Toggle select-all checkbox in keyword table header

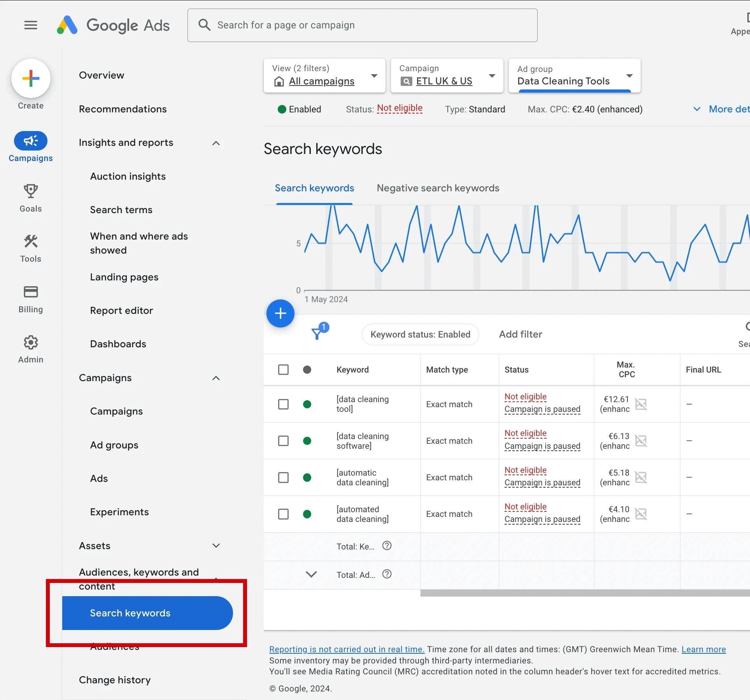click(x=284, y=369)
